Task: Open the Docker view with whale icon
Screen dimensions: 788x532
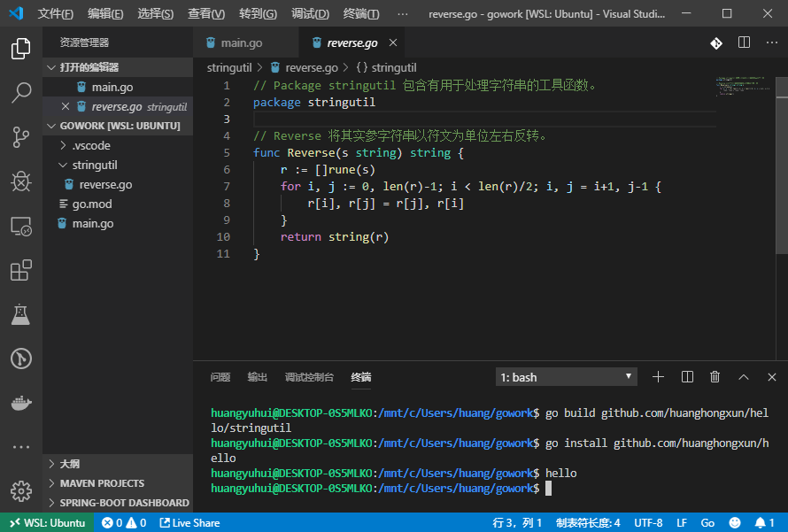Action: pos(20,403)
